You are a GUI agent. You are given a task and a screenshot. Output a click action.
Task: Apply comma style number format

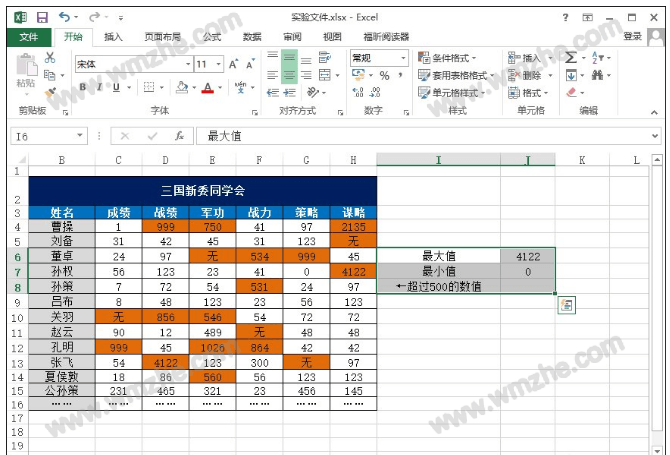(400, 76)
